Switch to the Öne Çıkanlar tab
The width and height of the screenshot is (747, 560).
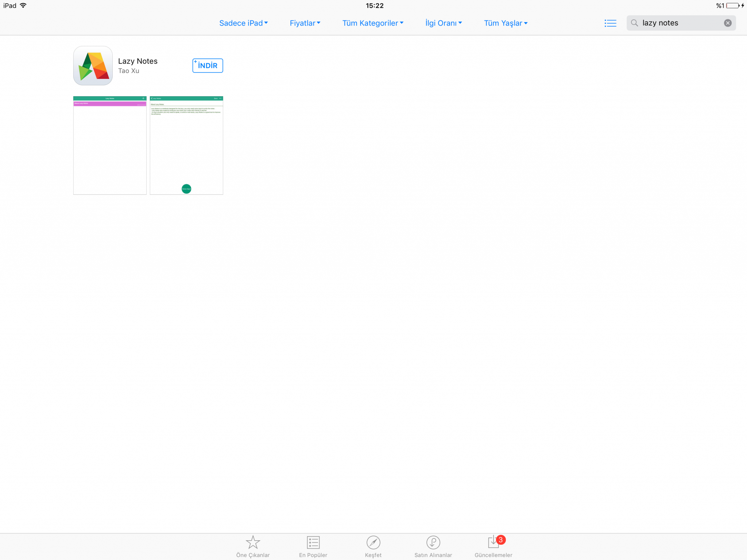[x=253, y=547]
